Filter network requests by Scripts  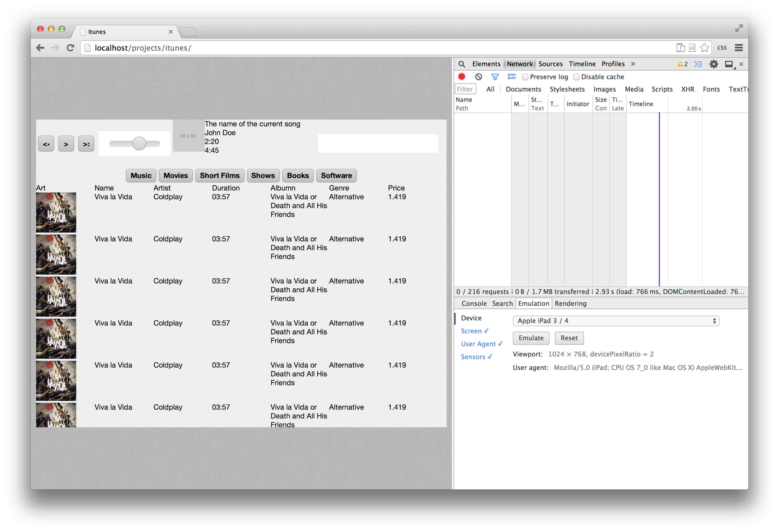pyautogui.click(x=662, y=89)
